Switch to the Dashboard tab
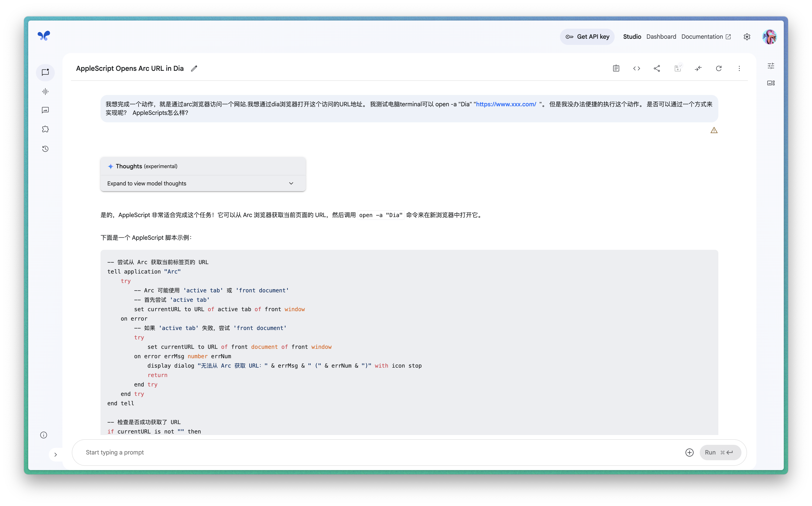This screenshot has width=812, height=506. coord(661,37)
